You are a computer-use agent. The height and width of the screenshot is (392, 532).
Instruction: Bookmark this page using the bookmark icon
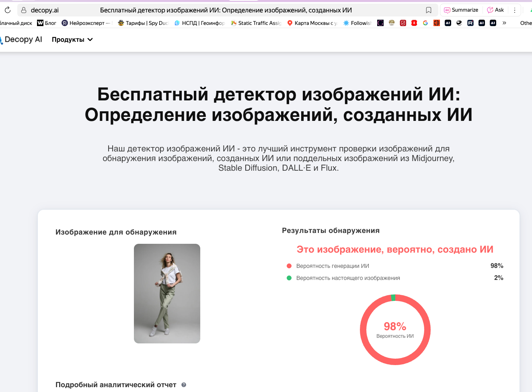click(429, 10)
